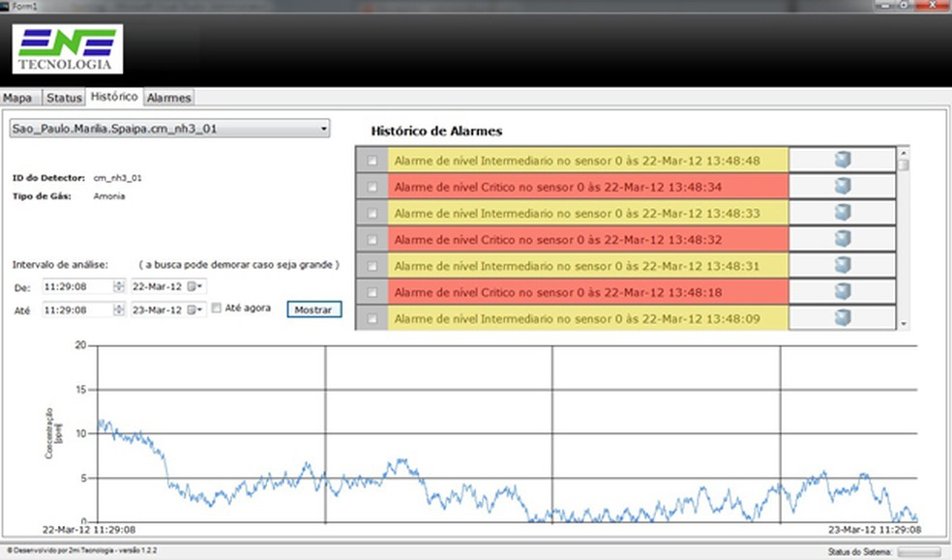
Task: Open details icon for Intermediario alarm 13:48:09
Action: tap(842, 317)
